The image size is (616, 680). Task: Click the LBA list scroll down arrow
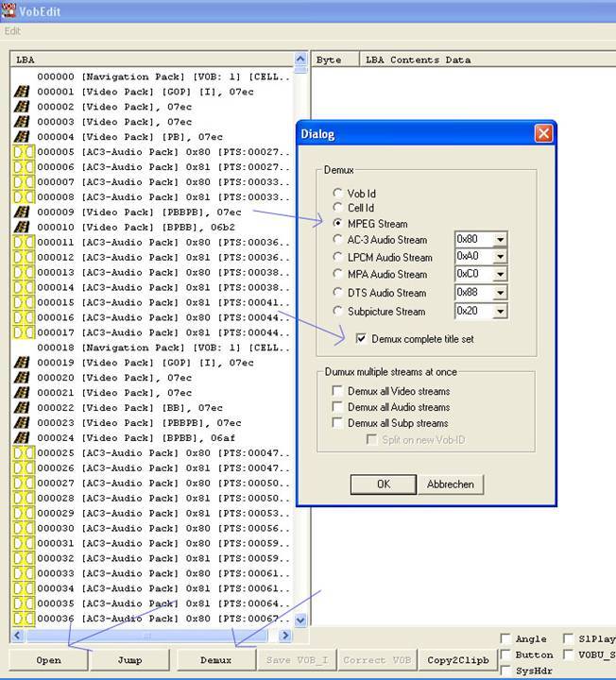click(300, 620)
